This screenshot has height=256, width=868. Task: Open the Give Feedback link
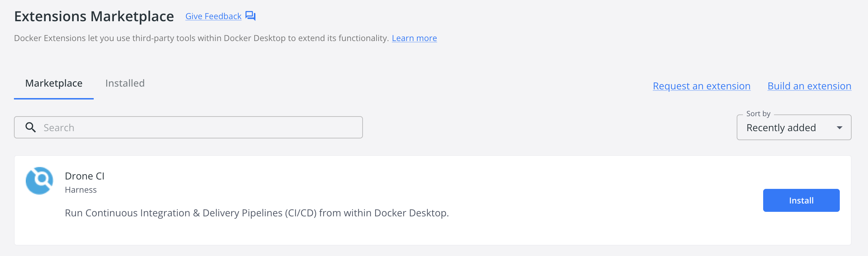213,16
